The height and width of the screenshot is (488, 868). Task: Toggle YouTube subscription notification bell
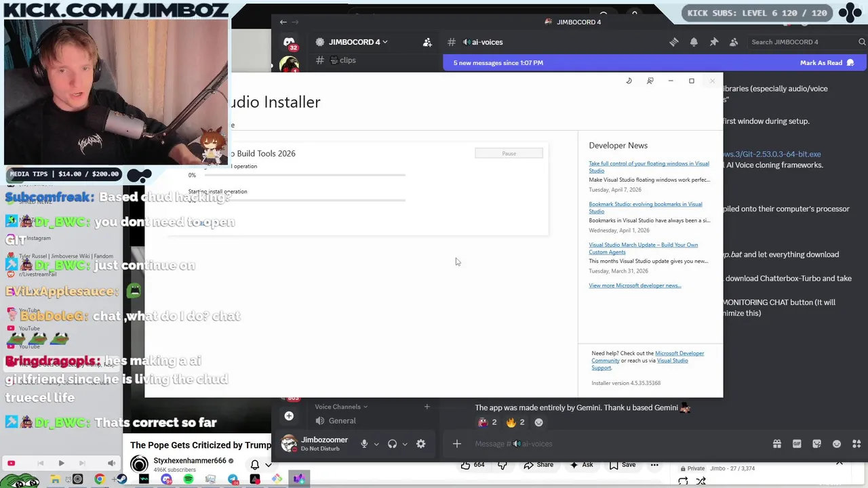coord(255,465)
